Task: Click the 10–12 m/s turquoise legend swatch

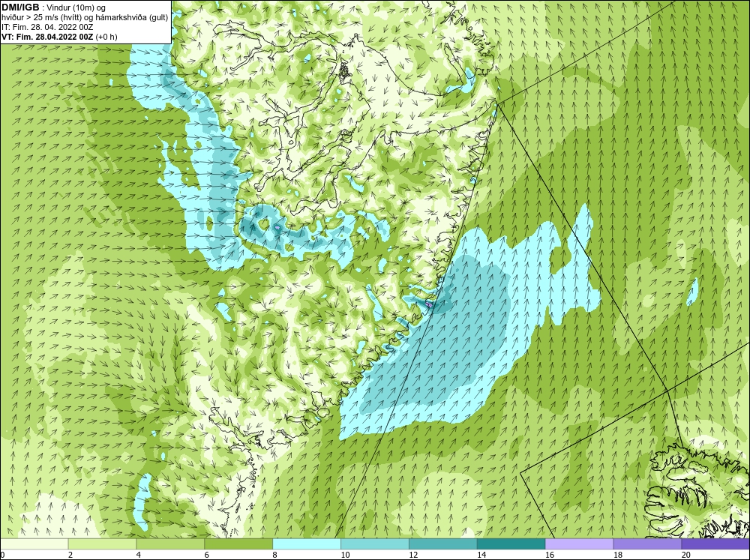Action: pos(374,544)
